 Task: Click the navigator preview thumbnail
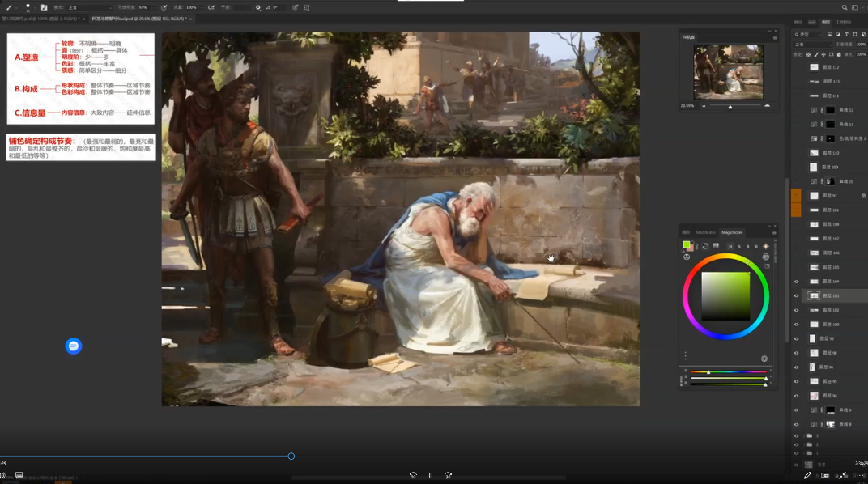(x=729, y=72)
